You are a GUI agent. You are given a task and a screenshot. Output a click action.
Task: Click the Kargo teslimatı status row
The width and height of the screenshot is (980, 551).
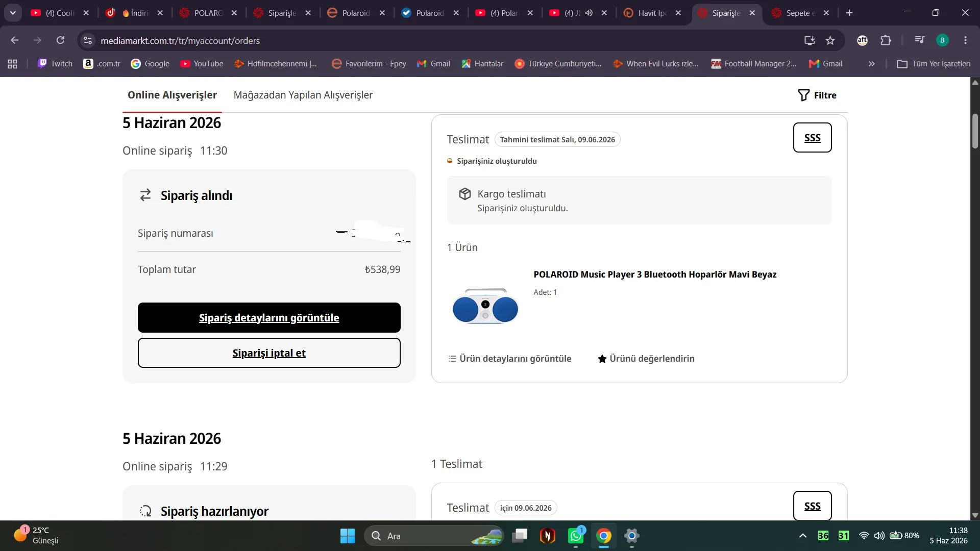click(x=639, y=201)
